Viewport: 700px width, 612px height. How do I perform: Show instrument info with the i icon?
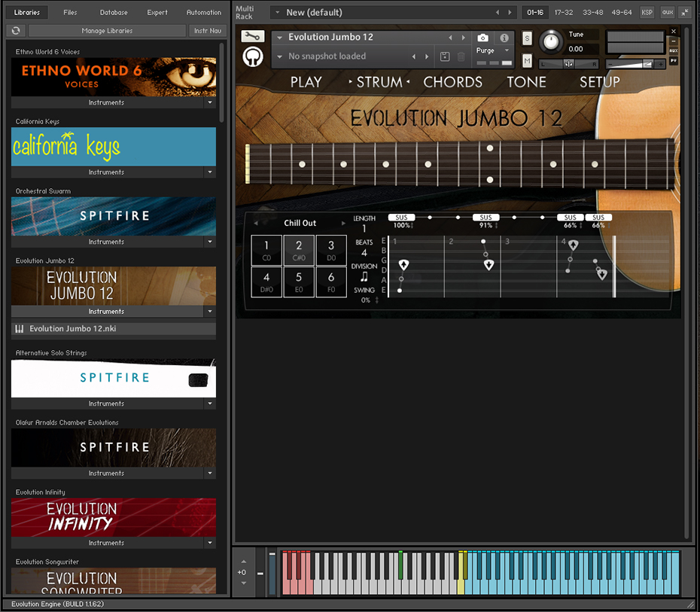(x=504, y=38)
